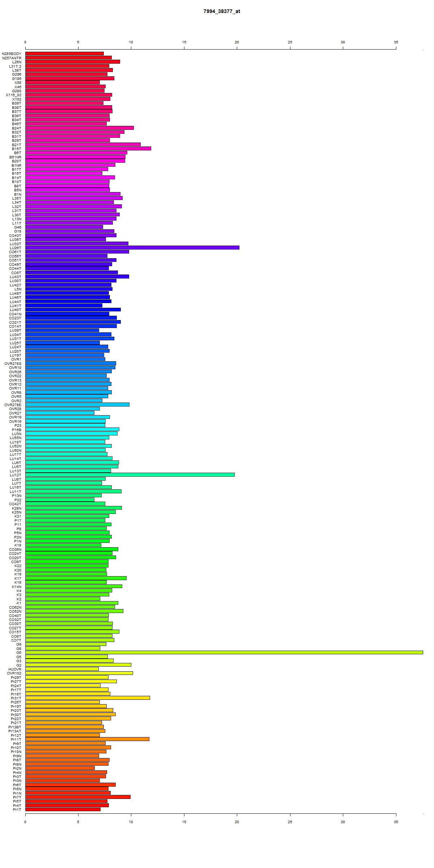Select the Pr11T sample label
The height and width of the screenshot is (868, 434).
click(16, 739)
